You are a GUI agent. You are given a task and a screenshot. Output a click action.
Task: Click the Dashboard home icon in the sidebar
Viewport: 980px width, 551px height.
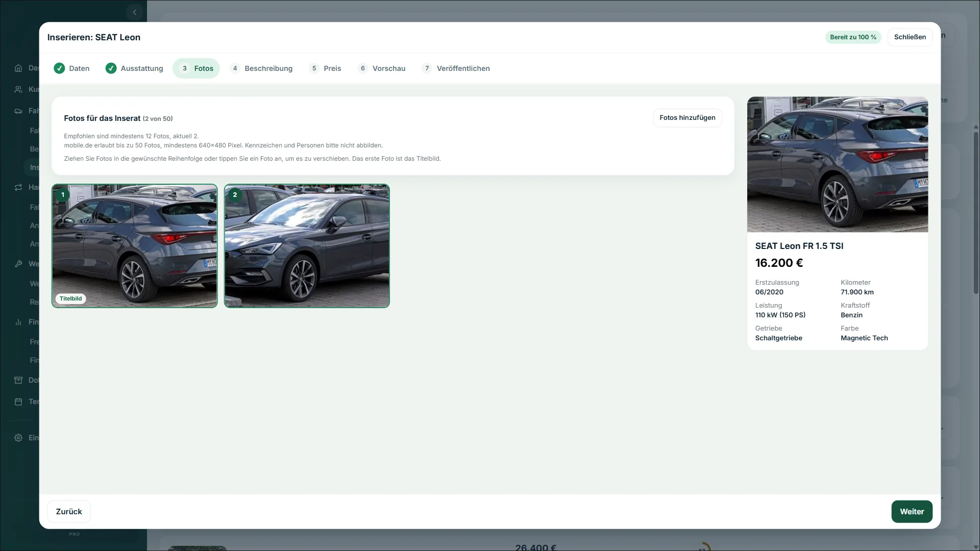18,68
